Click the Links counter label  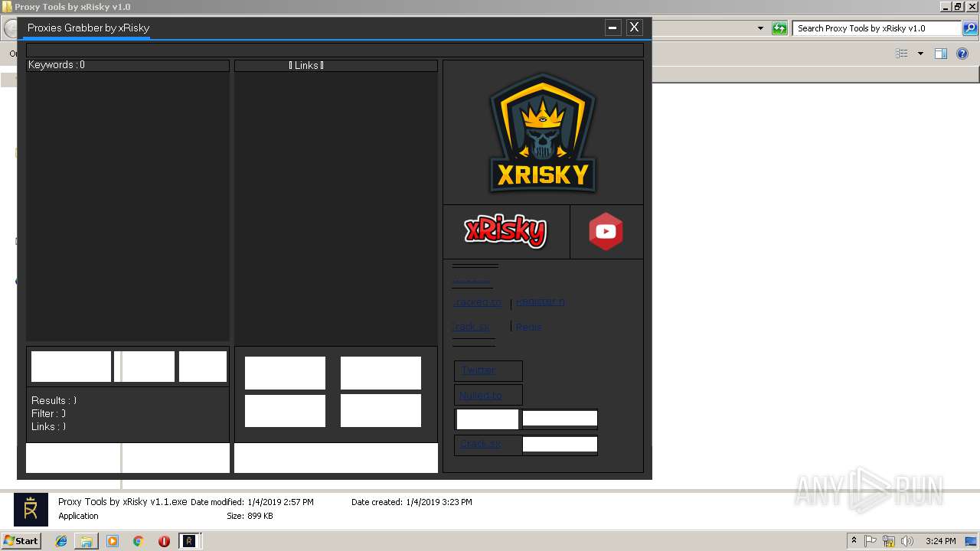(x=48, y=426)
